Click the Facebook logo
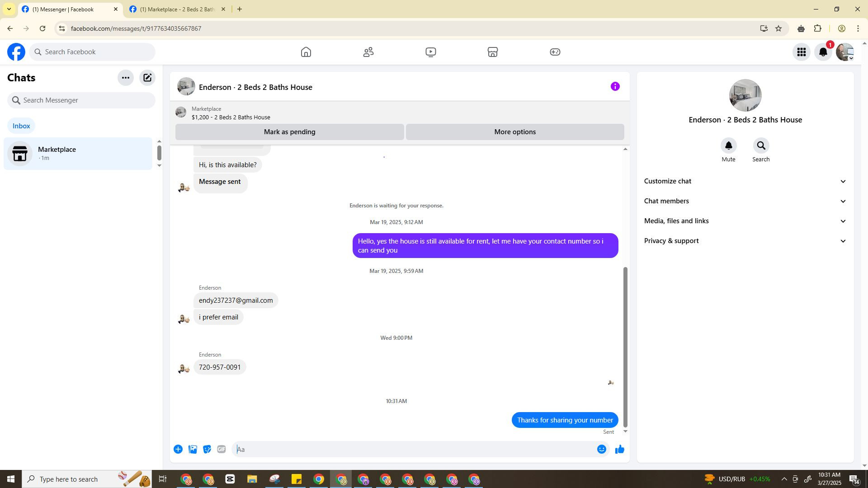 click(x=16, y=52)
